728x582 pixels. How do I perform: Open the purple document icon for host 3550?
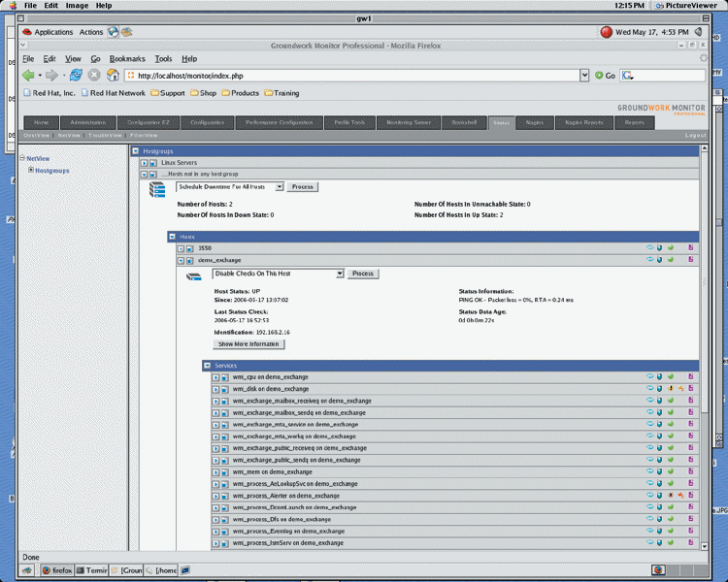[x=691, y=247]
